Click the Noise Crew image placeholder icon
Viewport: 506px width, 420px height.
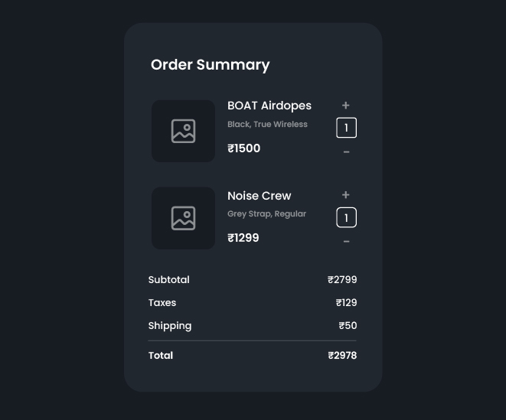tap(184, 218)
